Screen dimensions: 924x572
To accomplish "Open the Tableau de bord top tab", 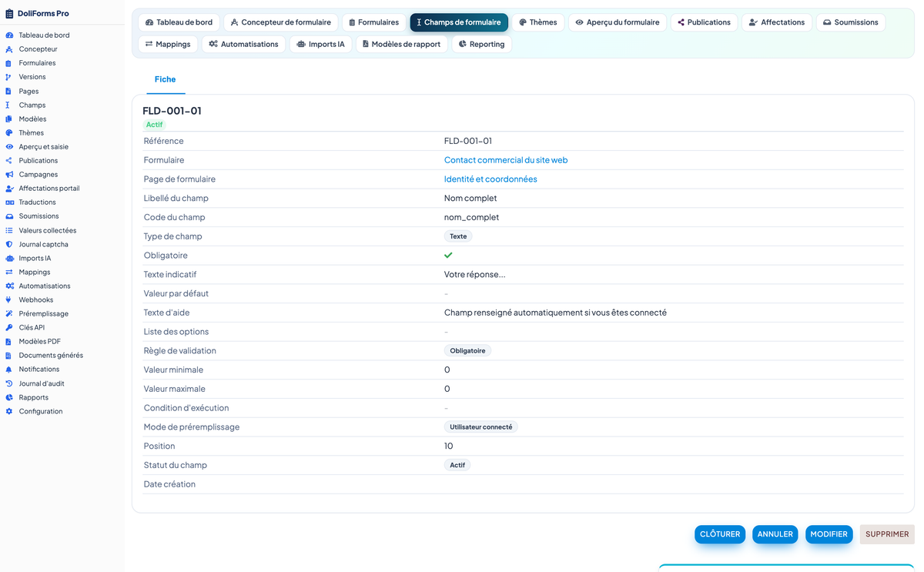I will (x=179, y=22).
